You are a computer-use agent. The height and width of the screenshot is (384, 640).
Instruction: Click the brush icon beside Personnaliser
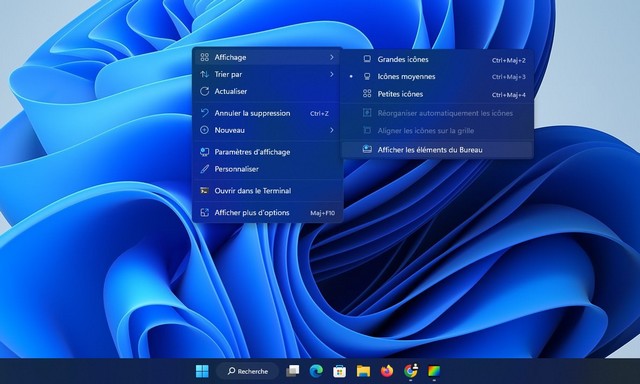[x=204, y=169]
